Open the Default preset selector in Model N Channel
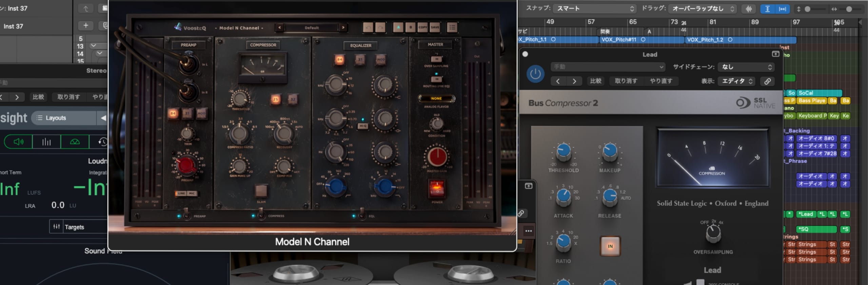868x285 pixels. coord(312,27)
